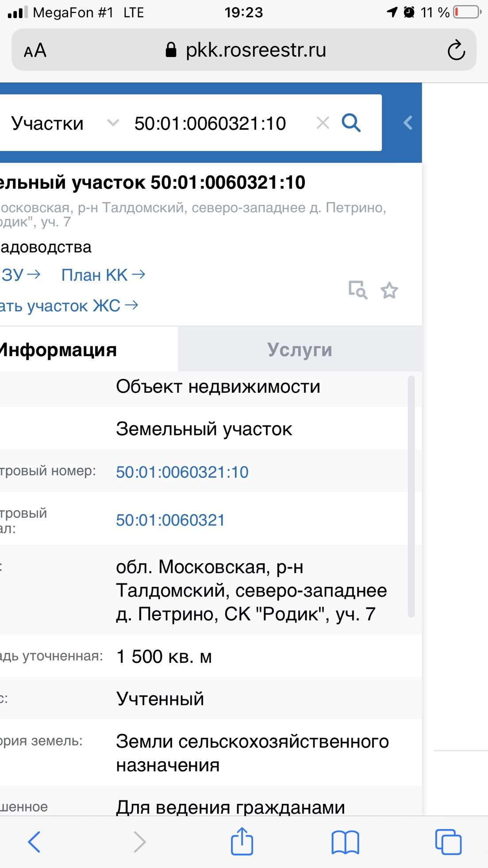This screenshot has height=868, width=488.
Task: Open cadastral number link 50:01:0060321:10
Action: coord(182,472)
